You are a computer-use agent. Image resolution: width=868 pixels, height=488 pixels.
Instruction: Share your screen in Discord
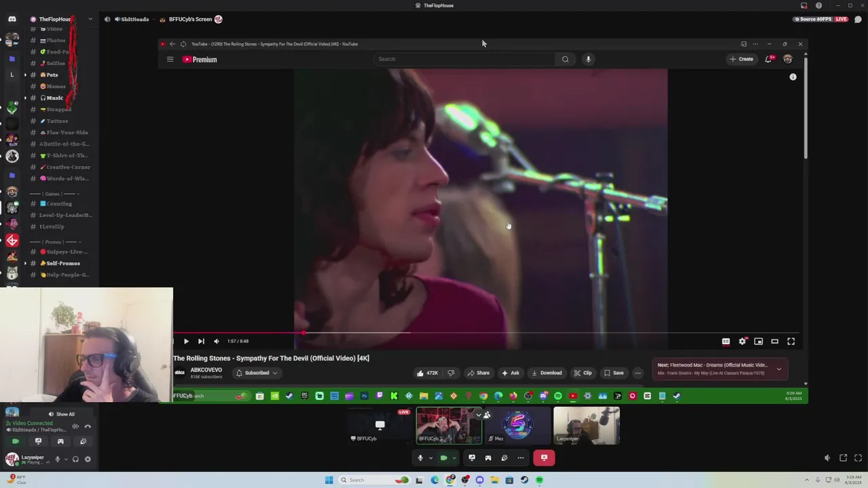click(38, 441)
